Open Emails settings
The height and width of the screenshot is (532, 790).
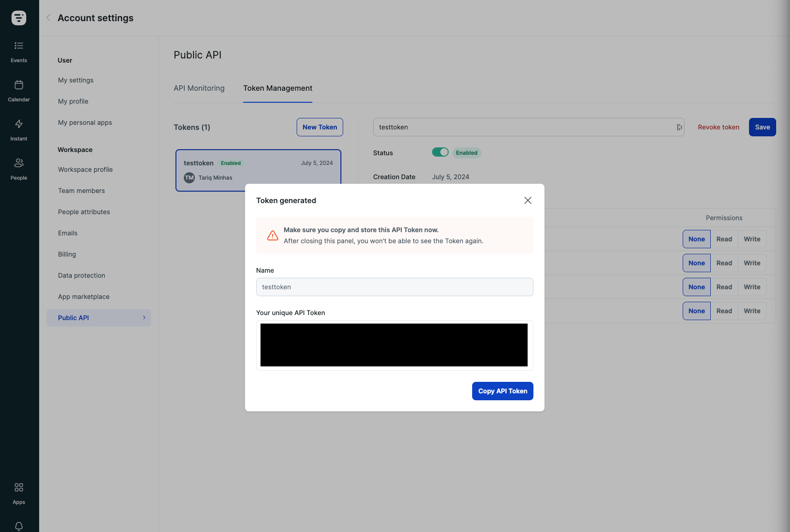(x=68, y=233)
